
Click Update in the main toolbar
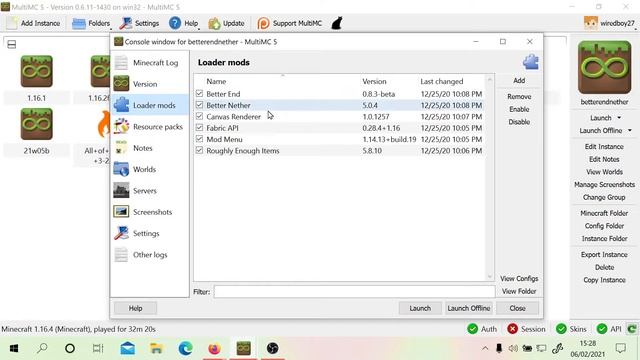click(x=227, y=23)
